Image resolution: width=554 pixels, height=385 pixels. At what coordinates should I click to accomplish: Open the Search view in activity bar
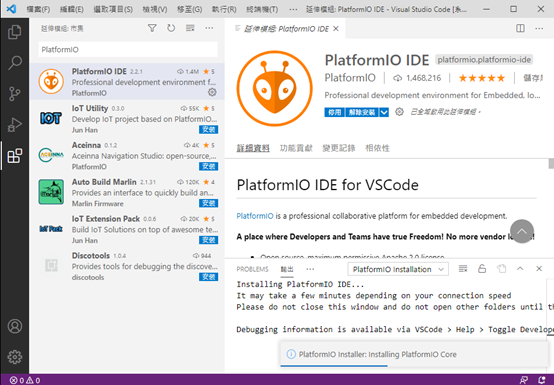tap(14, 63)
